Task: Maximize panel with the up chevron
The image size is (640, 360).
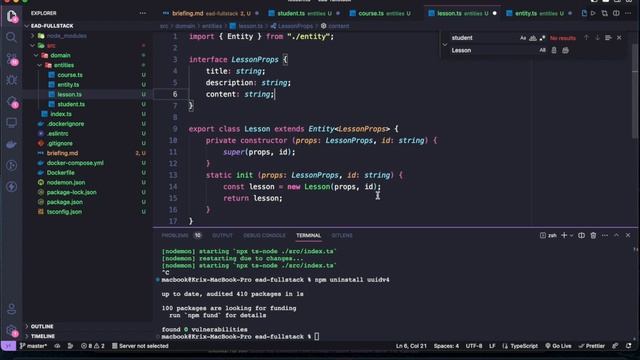Action: pyautogui.click(x=616, y=236)
